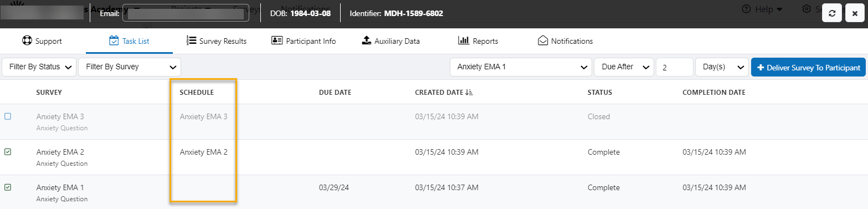868x209 pixels.
Task: Click the days number input field
Action: 675,67
